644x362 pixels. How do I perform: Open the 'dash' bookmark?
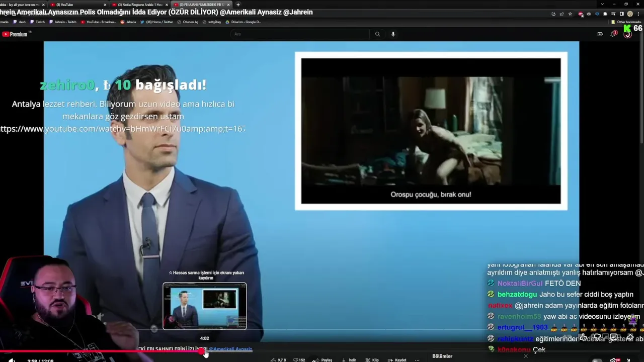click(x=19, y=22)
